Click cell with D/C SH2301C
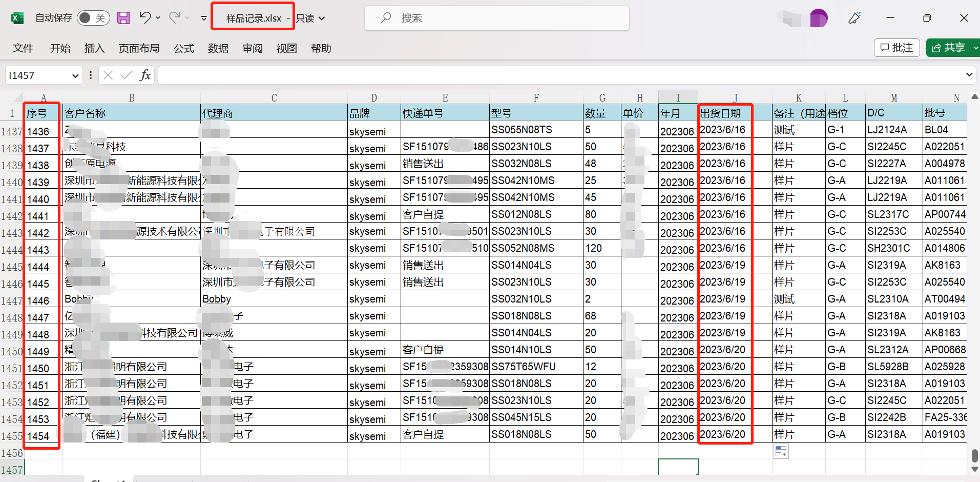The image size is (980, 482). point(894,248)
